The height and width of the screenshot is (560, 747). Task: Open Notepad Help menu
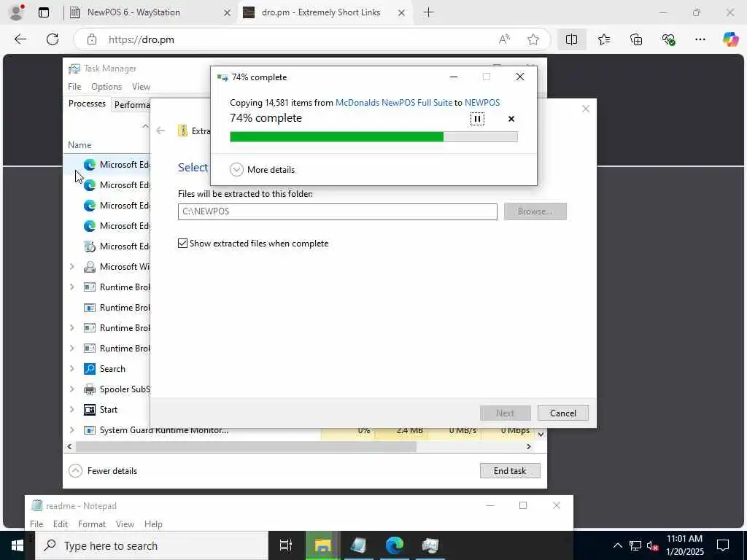pyautogui.click(x=153, y=524)
